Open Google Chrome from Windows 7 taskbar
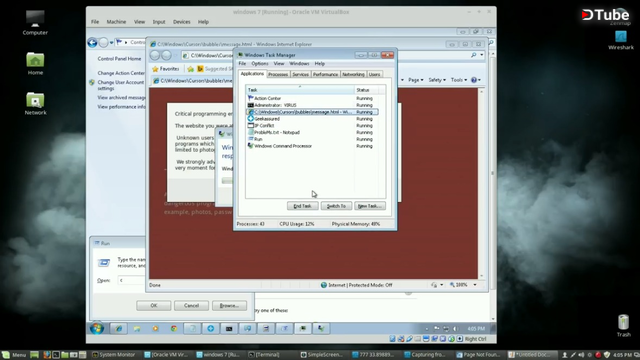640x360 pixels. coord(174,329)
